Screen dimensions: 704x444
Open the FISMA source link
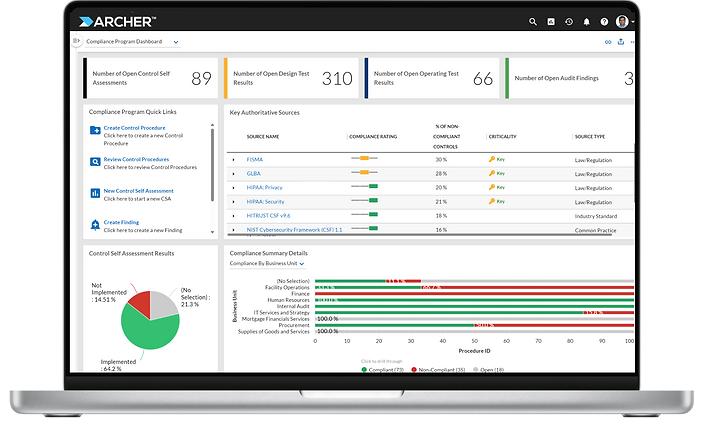click(x=255, y=159)
